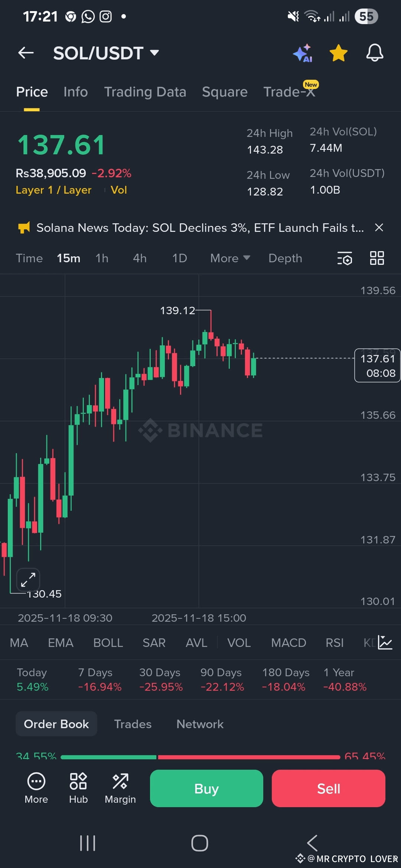
Task: Tap the red Sell button
Action: (x=329, y=788)
